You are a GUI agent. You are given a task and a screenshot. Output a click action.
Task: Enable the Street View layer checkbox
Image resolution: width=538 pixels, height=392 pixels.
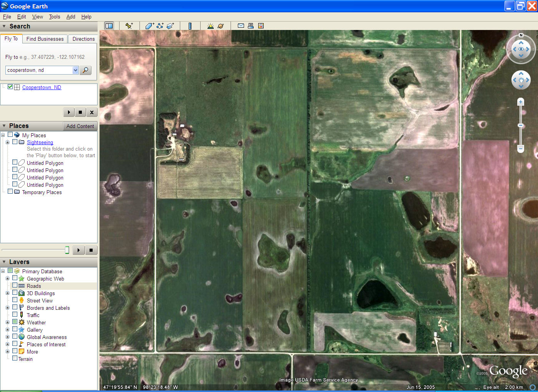click(15, 300)
